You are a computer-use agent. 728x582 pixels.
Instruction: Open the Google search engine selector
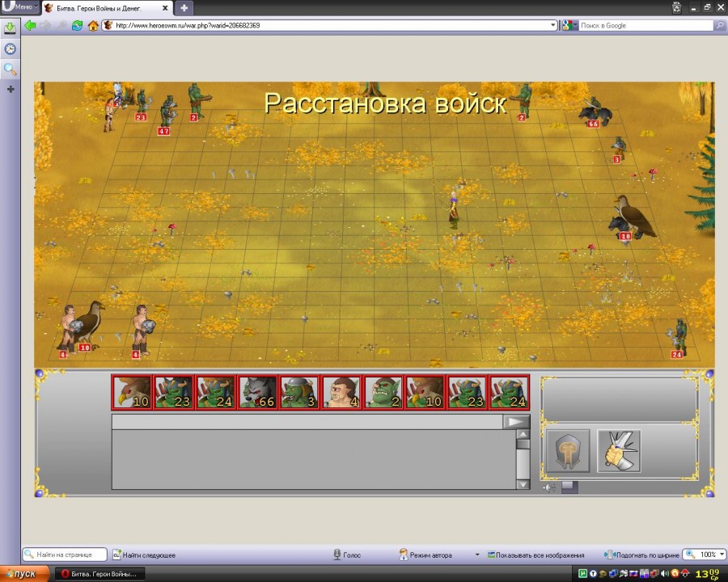569,26
